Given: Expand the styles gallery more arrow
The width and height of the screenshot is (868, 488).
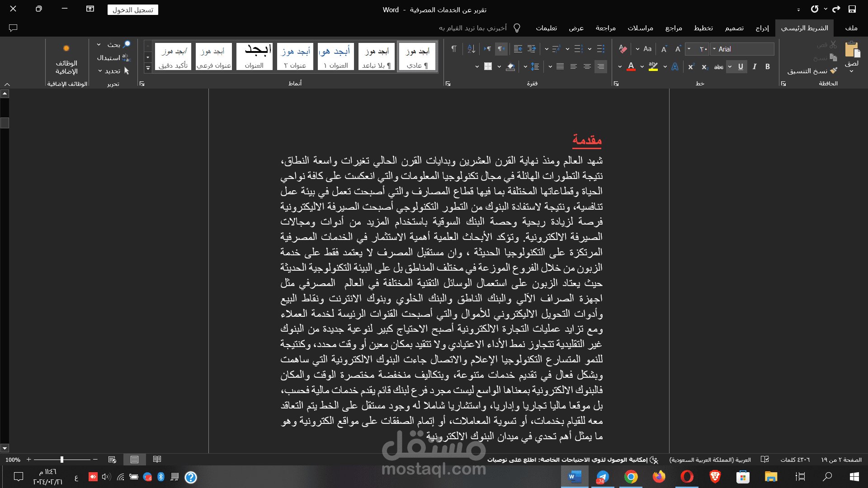Looking at the screenshot, I should click(148, 68).
